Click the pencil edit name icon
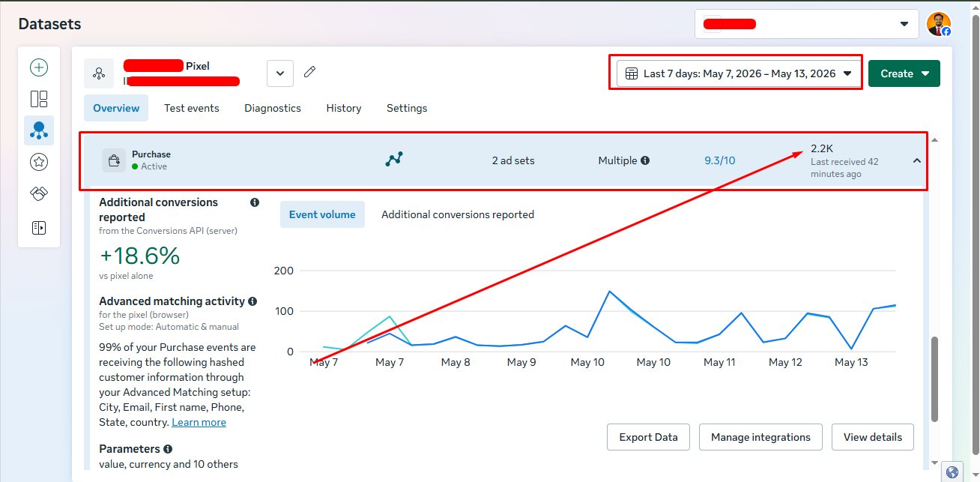980x482 pixels. pyautogui.click(x=309, y=72)
